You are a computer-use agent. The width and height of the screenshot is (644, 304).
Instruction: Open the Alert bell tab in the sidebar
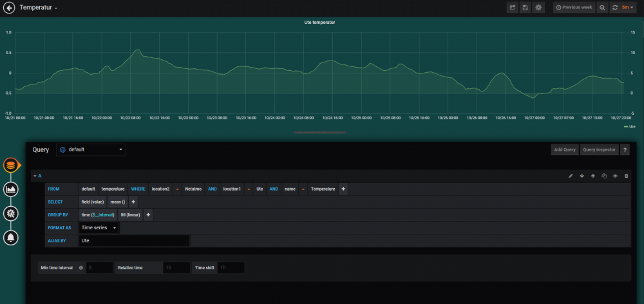10,238
